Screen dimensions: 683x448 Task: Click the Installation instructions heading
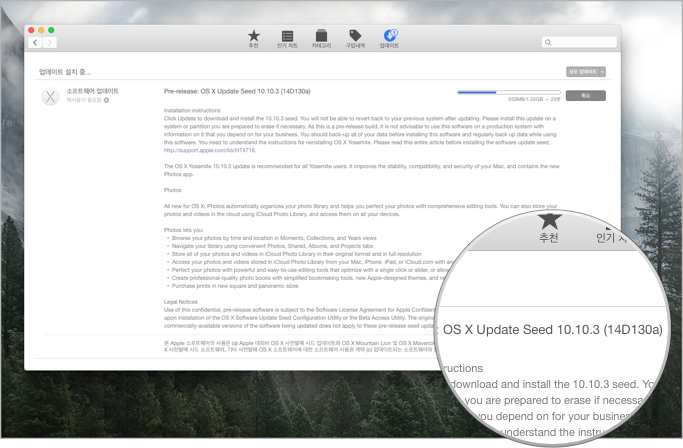point(192,110)
